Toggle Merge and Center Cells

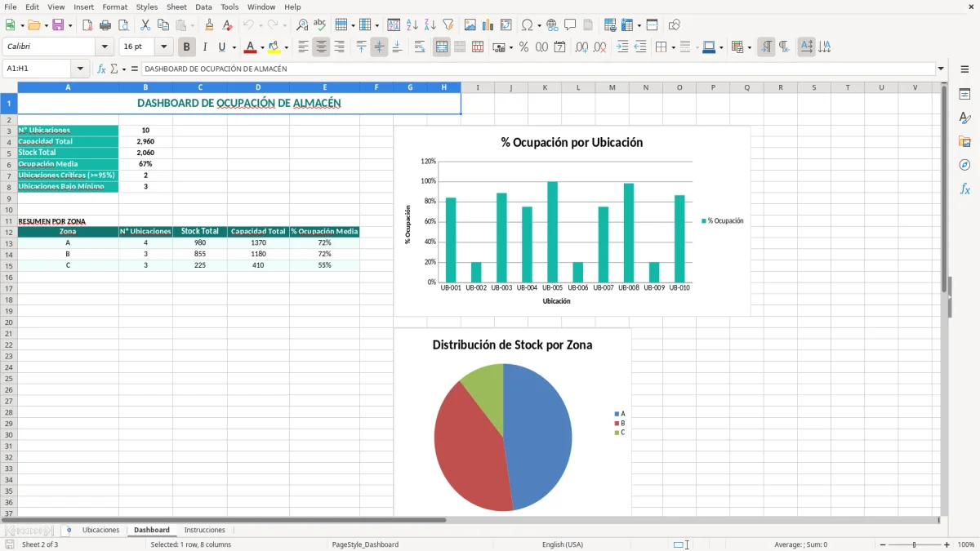click(442, 47)
